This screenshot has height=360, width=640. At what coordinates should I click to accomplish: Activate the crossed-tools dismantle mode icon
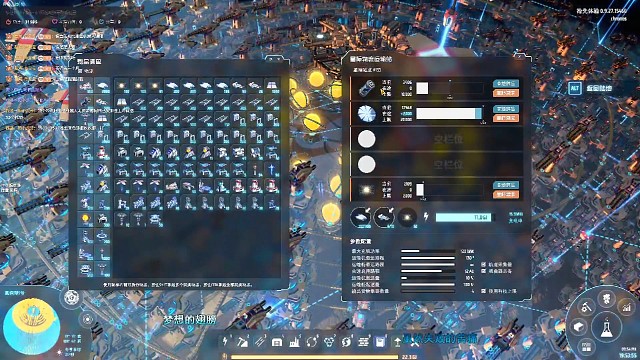[x=415, y=342]
